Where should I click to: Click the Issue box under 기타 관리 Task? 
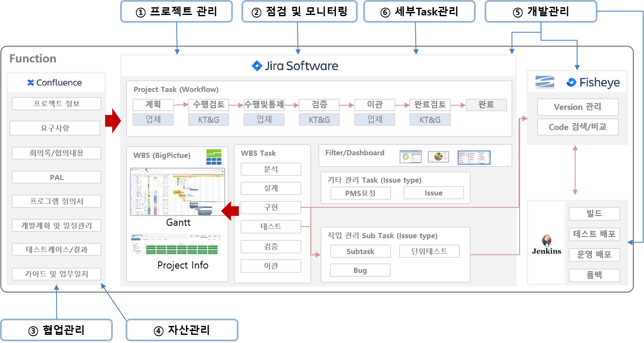pyautogui.click(x=434, y=193)
